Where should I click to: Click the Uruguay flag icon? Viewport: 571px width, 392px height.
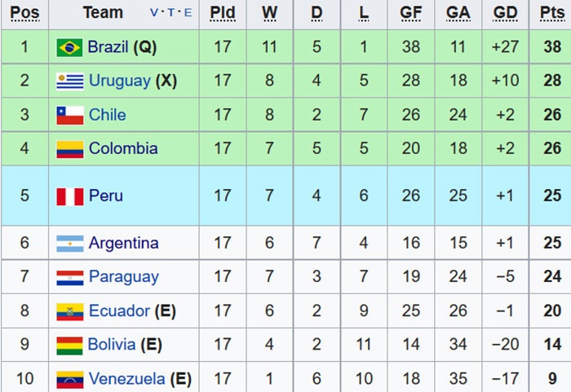[69, 81]
